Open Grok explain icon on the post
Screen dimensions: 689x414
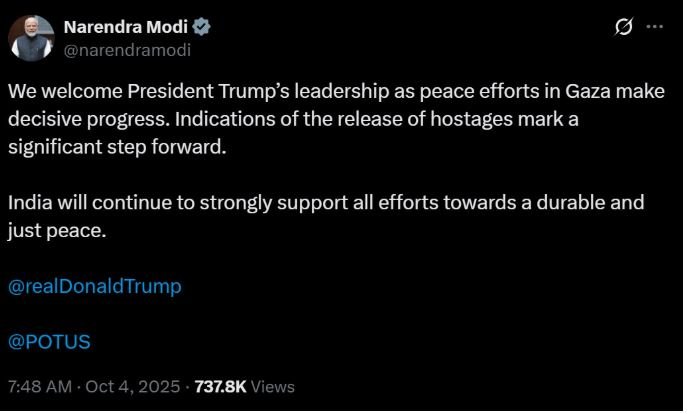click(x=624, y=27)
